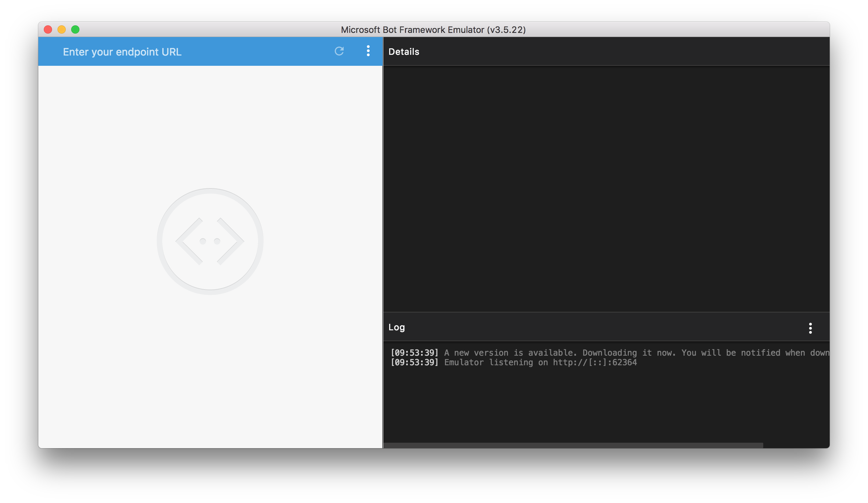Click the green zoom button of the window

[x=75, y=30]
